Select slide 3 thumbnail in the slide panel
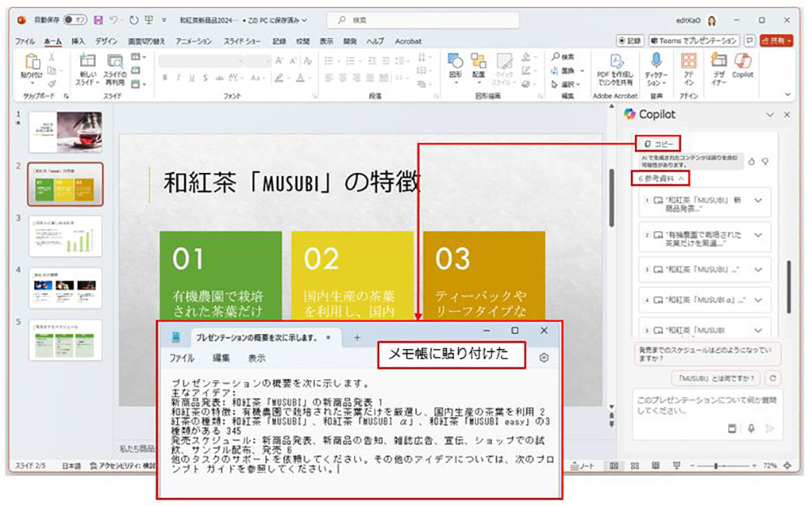Viewport: 812px width, 506px height. tap(65, 234)
